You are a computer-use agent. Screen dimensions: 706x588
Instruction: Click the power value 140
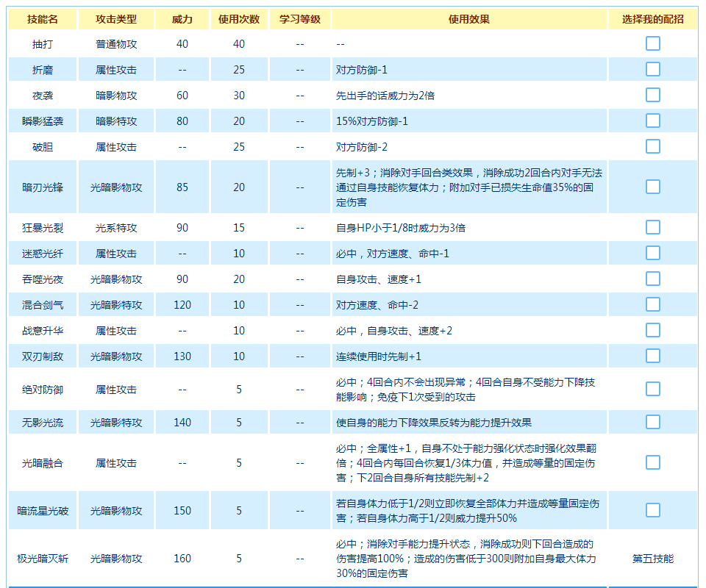[x=182, y=423]
